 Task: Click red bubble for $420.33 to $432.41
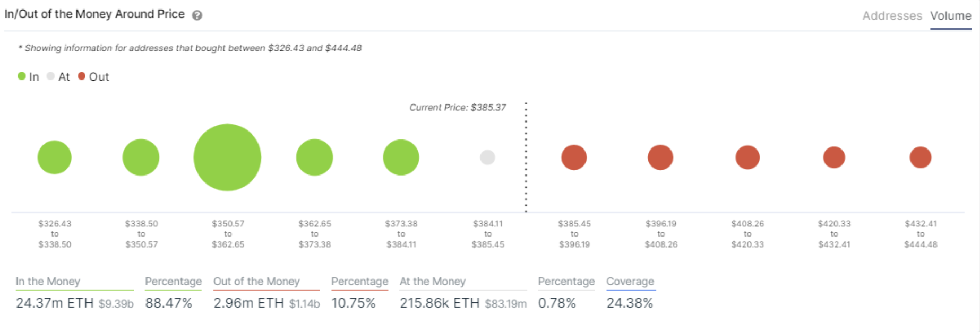[834, 158]
